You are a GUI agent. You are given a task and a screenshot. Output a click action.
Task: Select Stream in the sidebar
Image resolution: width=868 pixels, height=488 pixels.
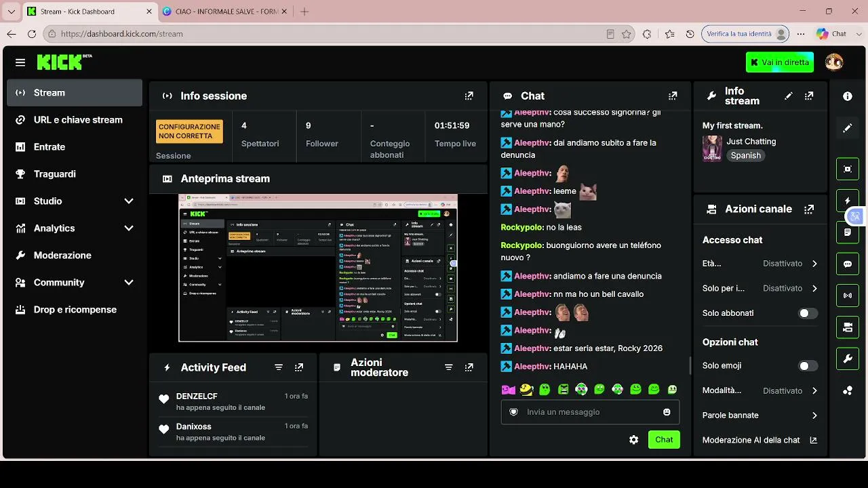coord(75,93)
